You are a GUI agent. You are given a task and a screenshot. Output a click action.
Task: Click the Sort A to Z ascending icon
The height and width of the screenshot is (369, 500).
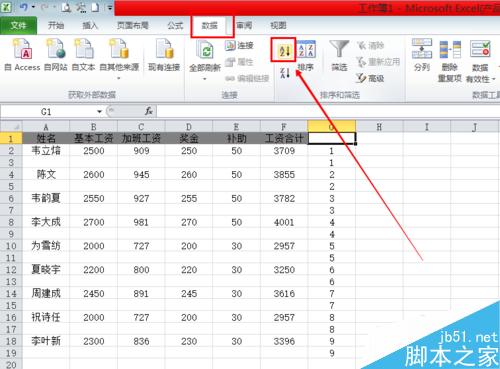(x=284, y=50)
